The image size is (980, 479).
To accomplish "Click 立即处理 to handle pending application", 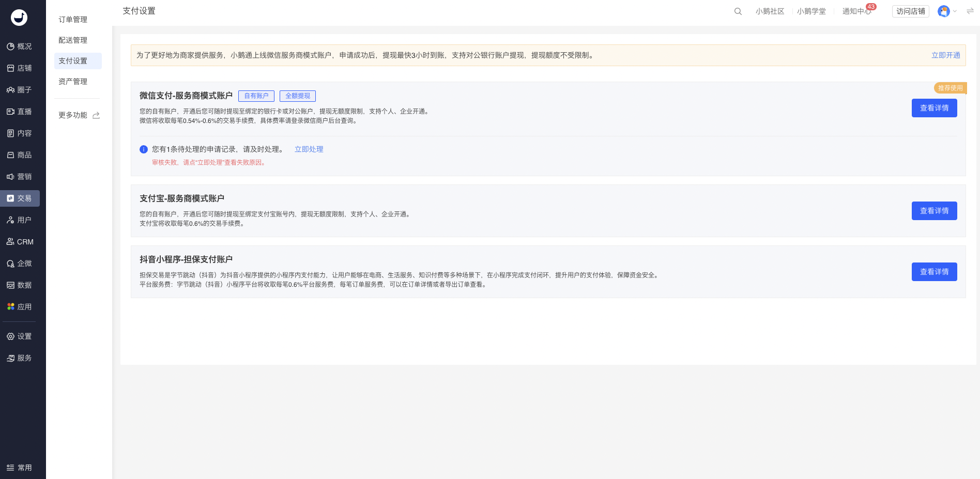I will tap(309, 149).
